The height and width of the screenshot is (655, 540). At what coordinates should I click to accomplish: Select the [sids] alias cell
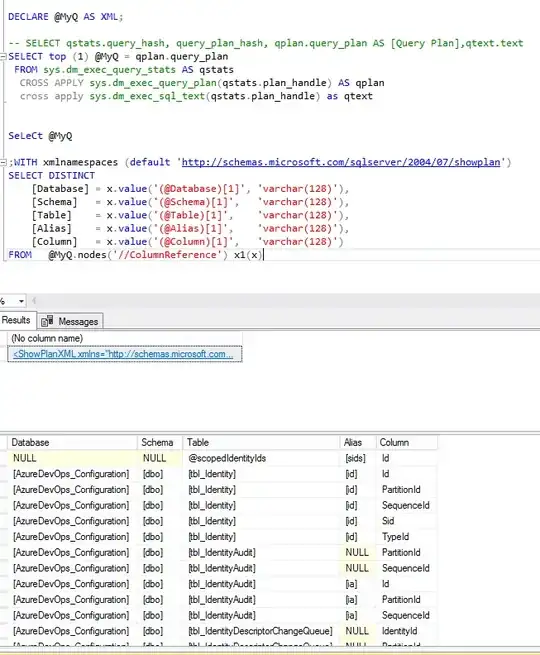358,458
